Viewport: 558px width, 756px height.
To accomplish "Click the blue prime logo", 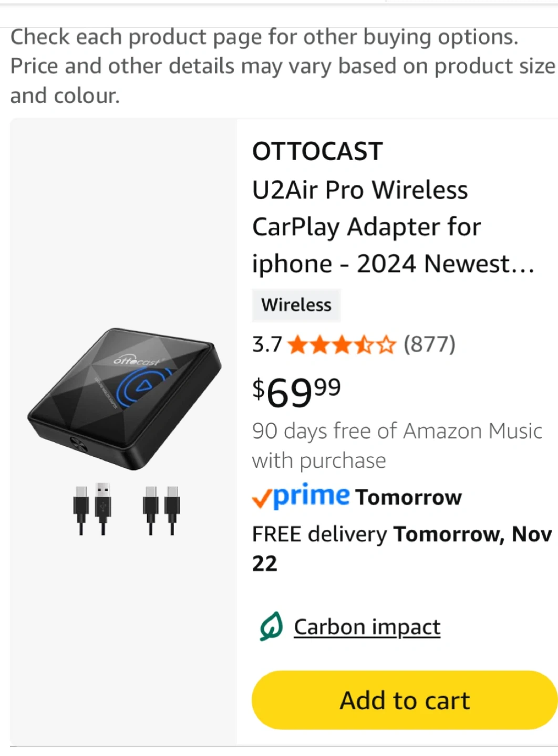I will 311,495.
